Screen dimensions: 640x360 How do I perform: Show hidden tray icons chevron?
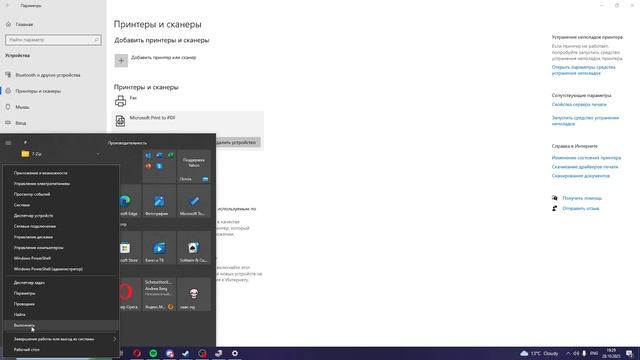pos(568,353)
